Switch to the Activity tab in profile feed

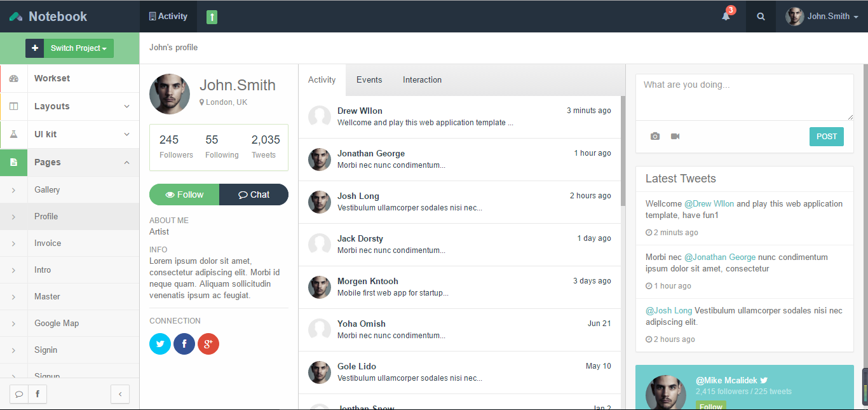click(x=322, y=80)
